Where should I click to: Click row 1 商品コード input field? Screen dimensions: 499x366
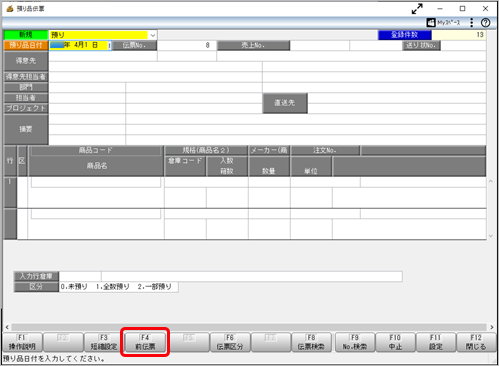click(x=96, y=182)
